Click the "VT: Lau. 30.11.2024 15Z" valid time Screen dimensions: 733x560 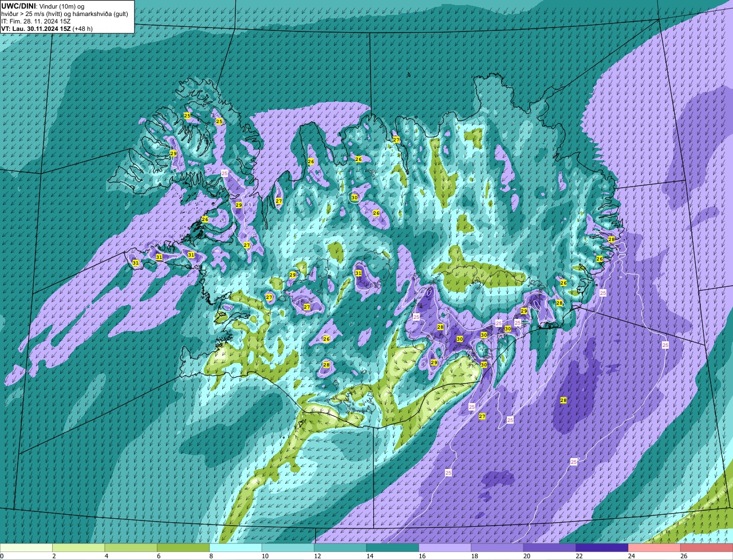click(x=36, y=29)
